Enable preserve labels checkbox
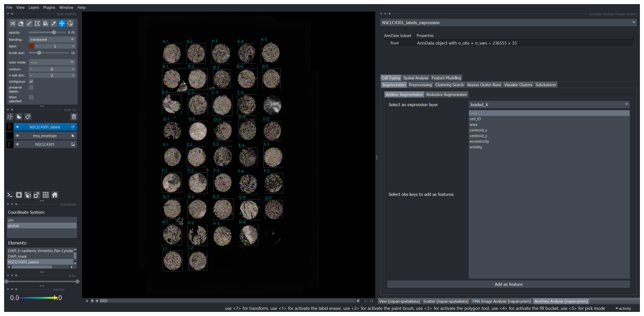Screen dimensions: 644x316 [x=31, y=88]
